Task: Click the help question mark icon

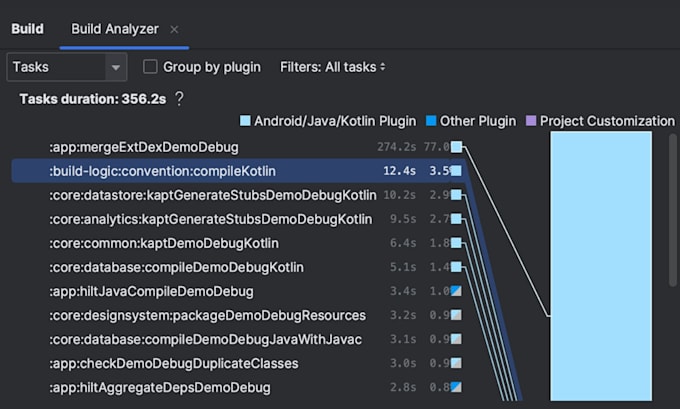Action: pyautogui.click(x=179, y=99)
